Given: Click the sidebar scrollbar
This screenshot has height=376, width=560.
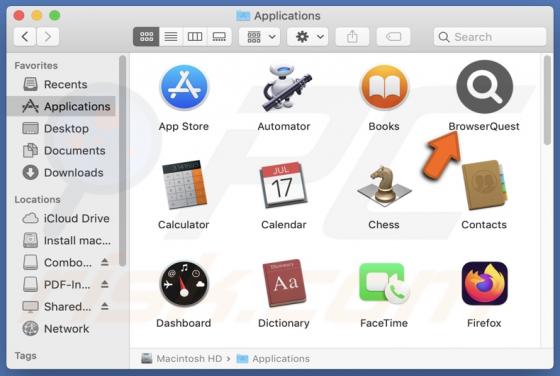Looking at the screenshot, I should click(122, 161).
